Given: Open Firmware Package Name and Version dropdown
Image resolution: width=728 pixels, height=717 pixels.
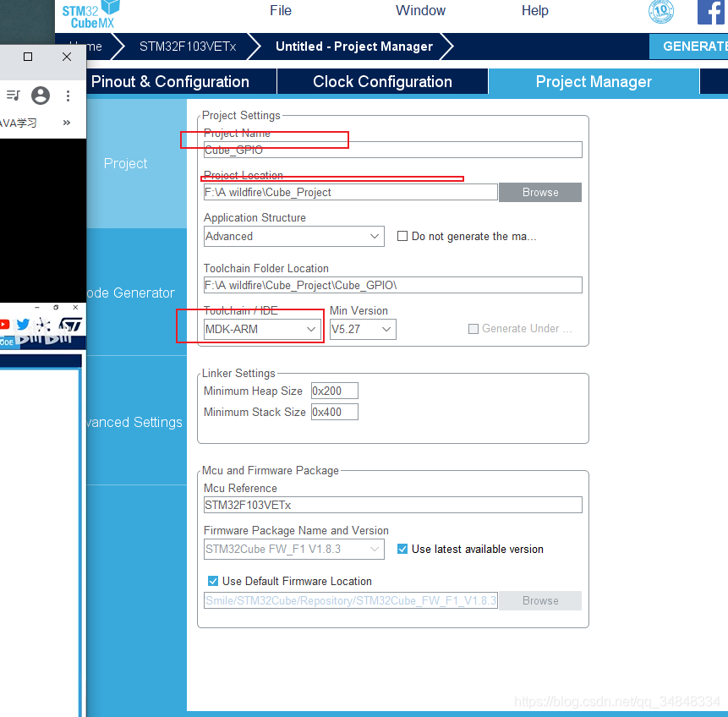Looking at the screenshot, I should pyautogui.click(x=294, y=549).
